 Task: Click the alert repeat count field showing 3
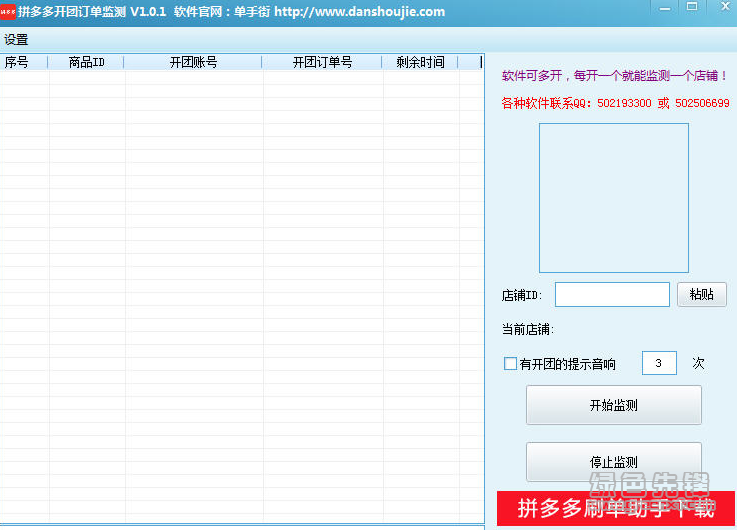tap(659, 363)
